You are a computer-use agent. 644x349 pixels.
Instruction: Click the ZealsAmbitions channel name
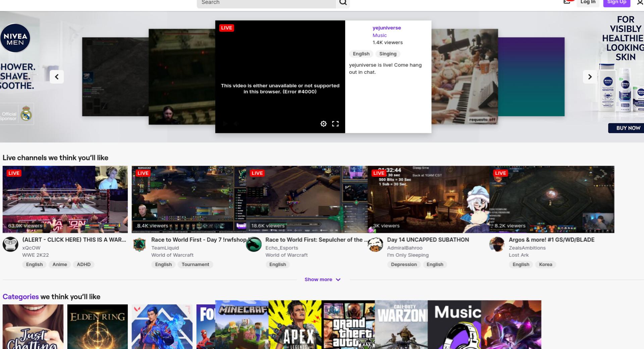[x=527, y=248]
